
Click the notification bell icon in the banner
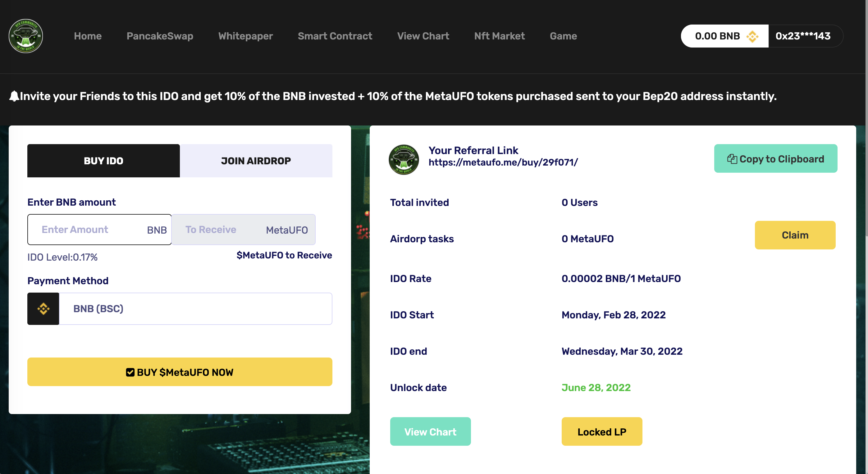pyautogui.click(x=14, y=96)
